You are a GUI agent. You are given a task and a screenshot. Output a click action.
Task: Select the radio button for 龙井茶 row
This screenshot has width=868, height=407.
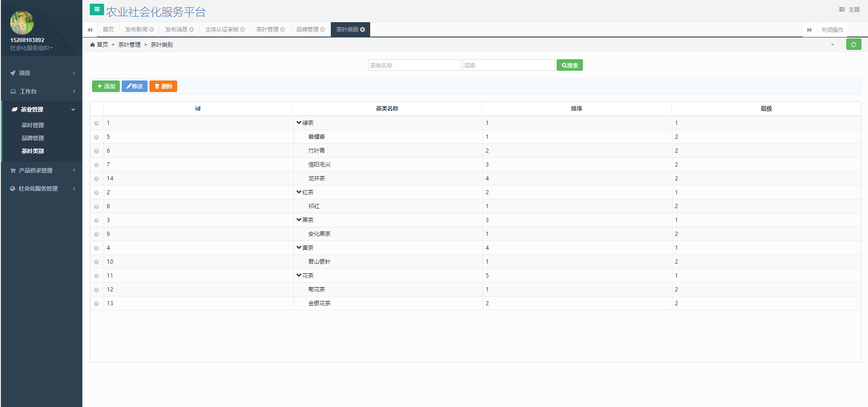pyautogui.click(x=97, y=179)
